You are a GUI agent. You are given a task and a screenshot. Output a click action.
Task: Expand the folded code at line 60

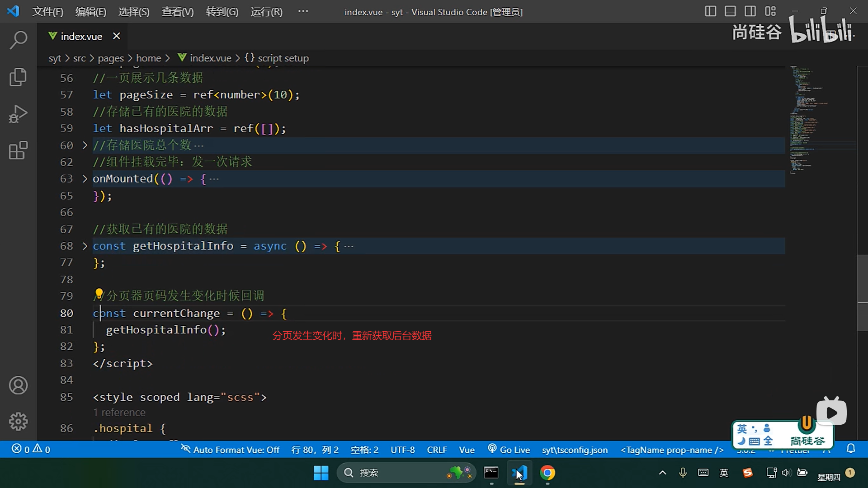coord(85,145)
